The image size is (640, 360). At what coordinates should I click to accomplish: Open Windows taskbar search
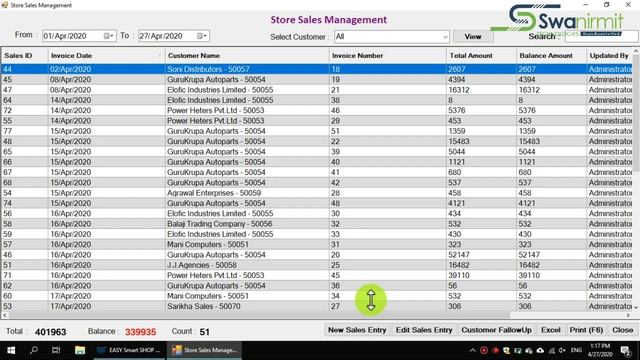[x=34, y=350]
